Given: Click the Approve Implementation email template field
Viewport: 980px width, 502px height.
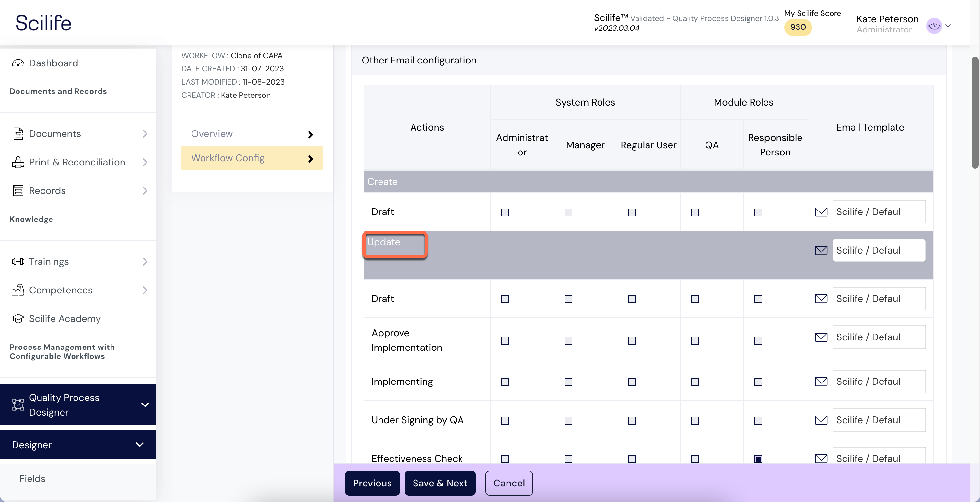Looking at the screenshot, I should [x=879, y=337].
